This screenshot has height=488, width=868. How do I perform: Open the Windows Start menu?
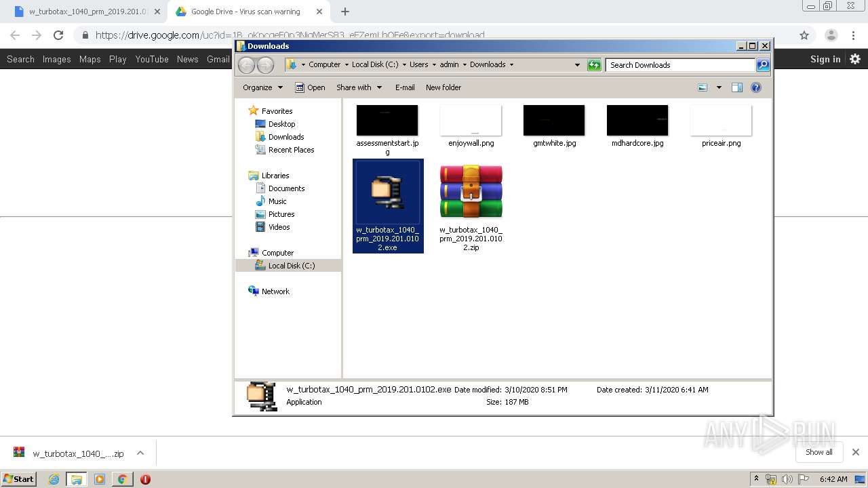click(x=18, y=479)
